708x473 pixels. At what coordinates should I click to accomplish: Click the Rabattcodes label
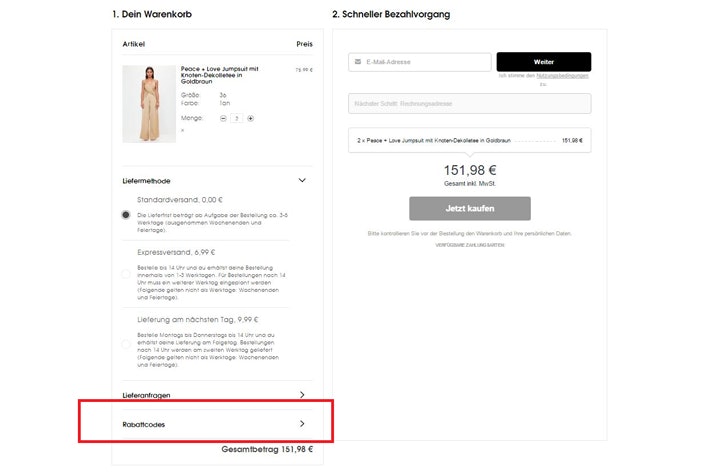pos(144,425)
